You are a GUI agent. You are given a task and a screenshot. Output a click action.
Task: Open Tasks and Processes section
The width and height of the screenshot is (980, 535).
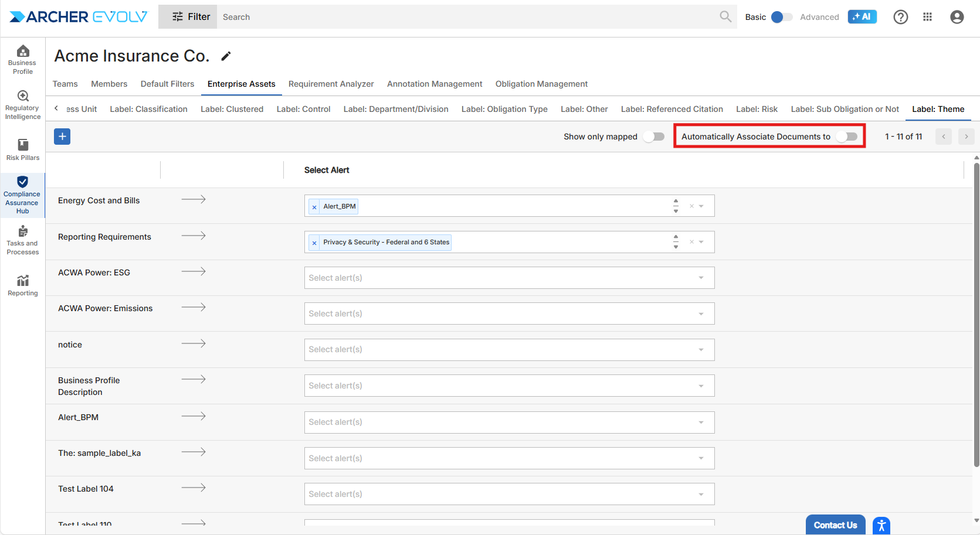point(22,240)
